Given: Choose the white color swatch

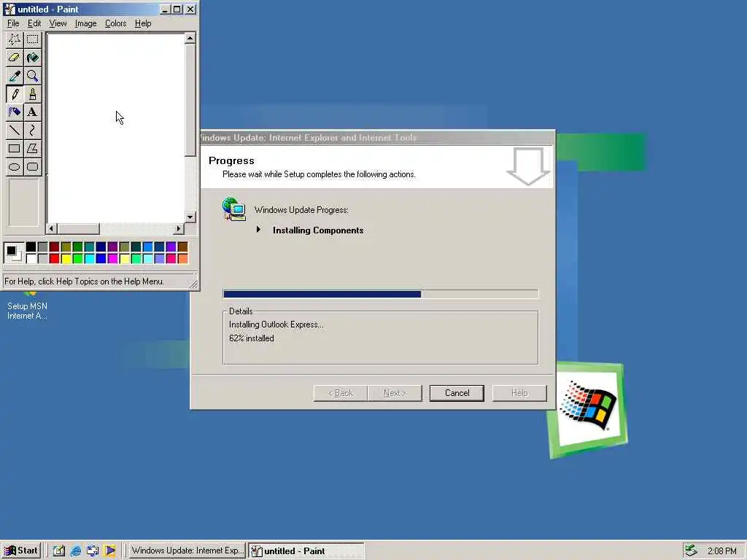Looking at the screenshot, I should point(31,259).
